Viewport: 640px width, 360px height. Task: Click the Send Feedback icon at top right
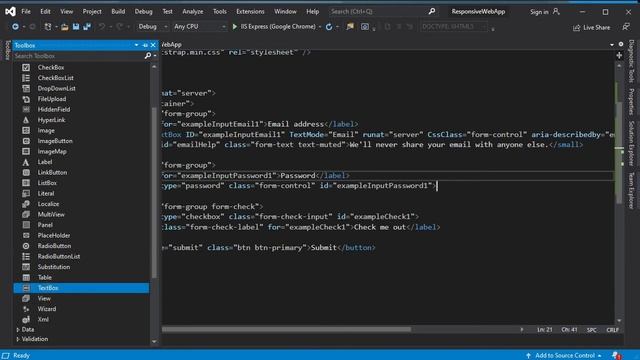(626, 27)
